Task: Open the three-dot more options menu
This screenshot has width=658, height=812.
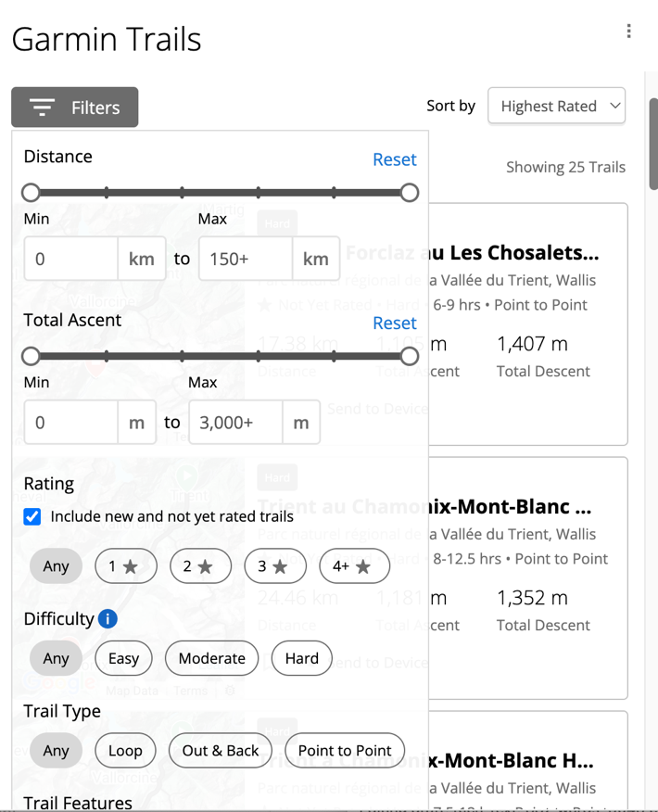Action: click(x=628, y=32)
